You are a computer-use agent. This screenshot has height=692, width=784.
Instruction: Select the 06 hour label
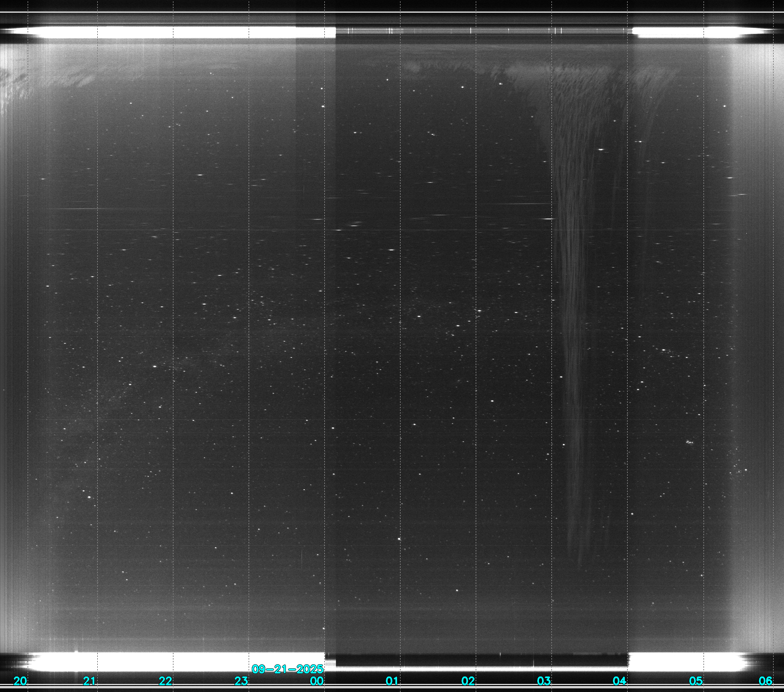point(765,681)
